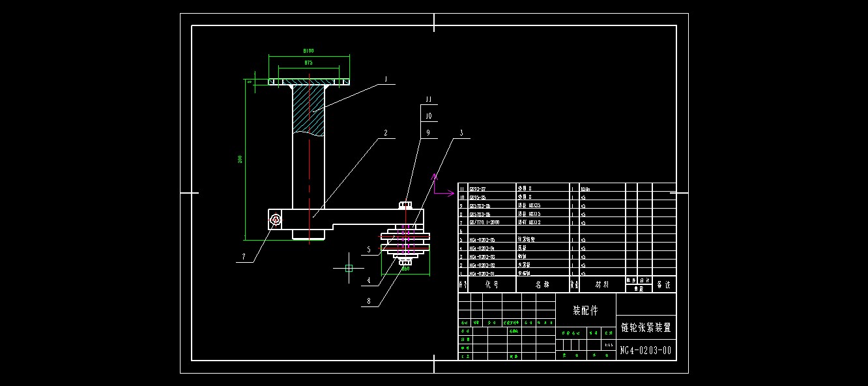This screenshot has width=868, height=386.
Task: Select the 链轮张紧装置 drawing title
Action: click(646, 327)
